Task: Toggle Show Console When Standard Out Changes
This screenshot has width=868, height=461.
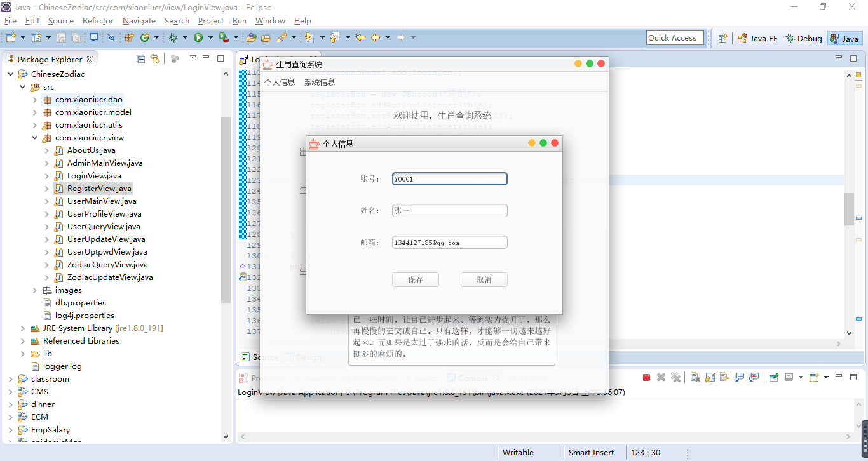Action: coord(739,377)
